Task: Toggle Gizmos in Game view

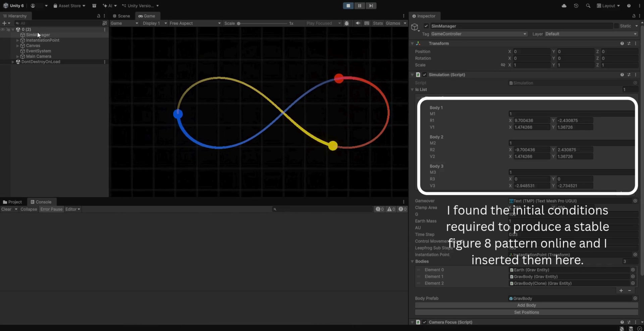Action: (393, 23)
